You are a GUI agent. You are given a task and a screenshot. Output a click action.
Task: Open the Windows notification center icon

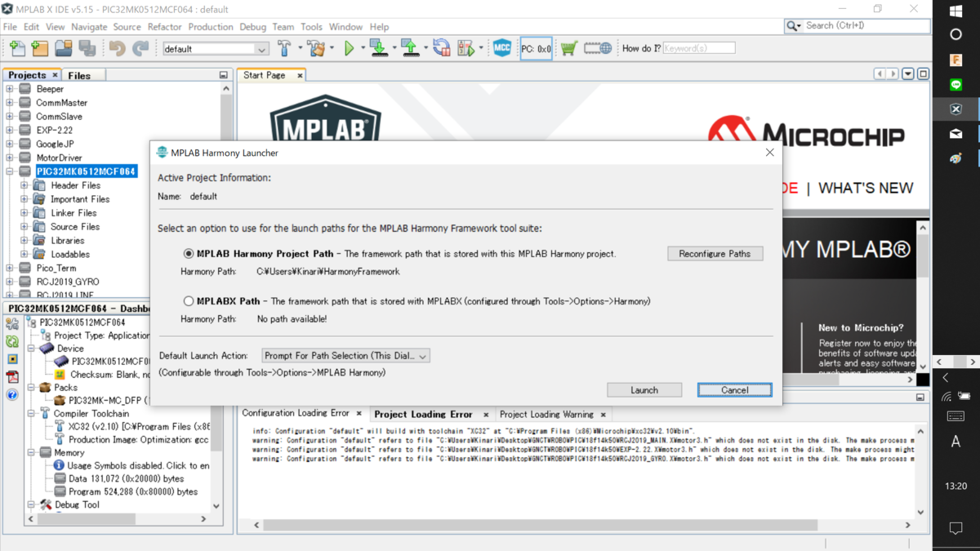[x=955, y=528]
